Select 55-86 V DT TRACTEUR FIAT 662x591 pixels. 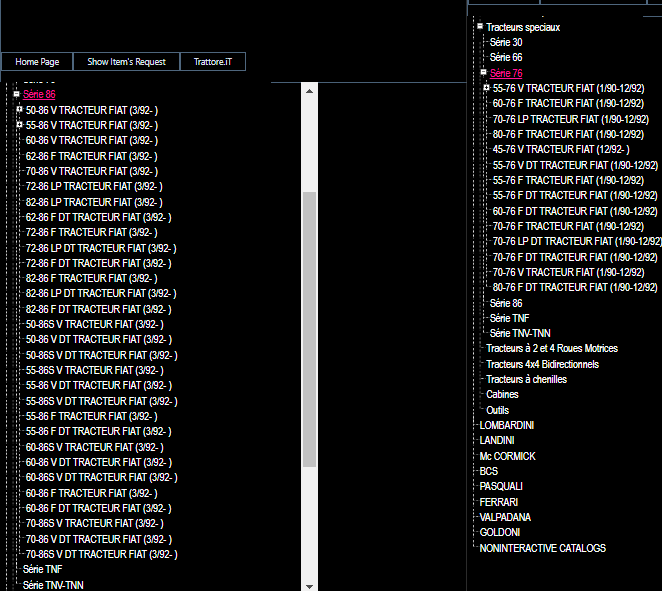(99, 385)
